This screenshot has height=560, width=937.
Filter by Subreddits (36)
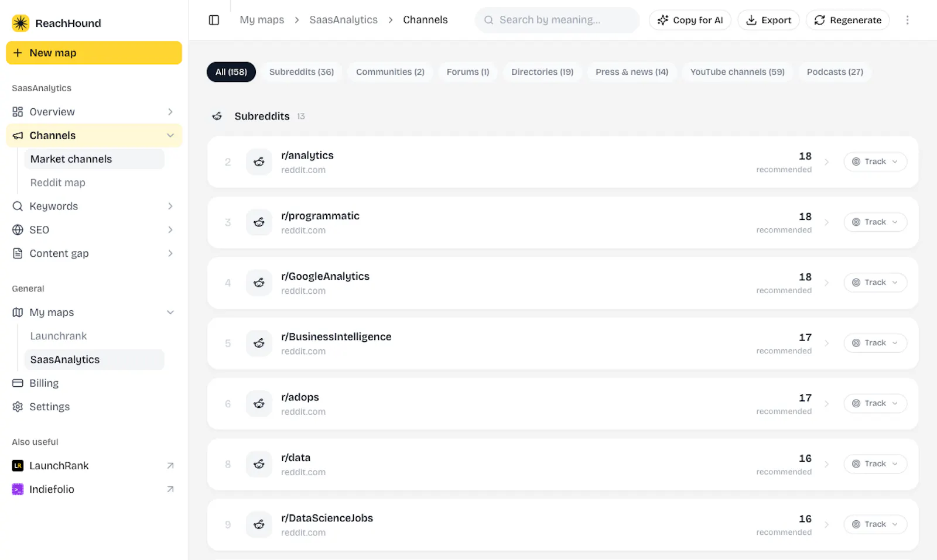[302, 72]
